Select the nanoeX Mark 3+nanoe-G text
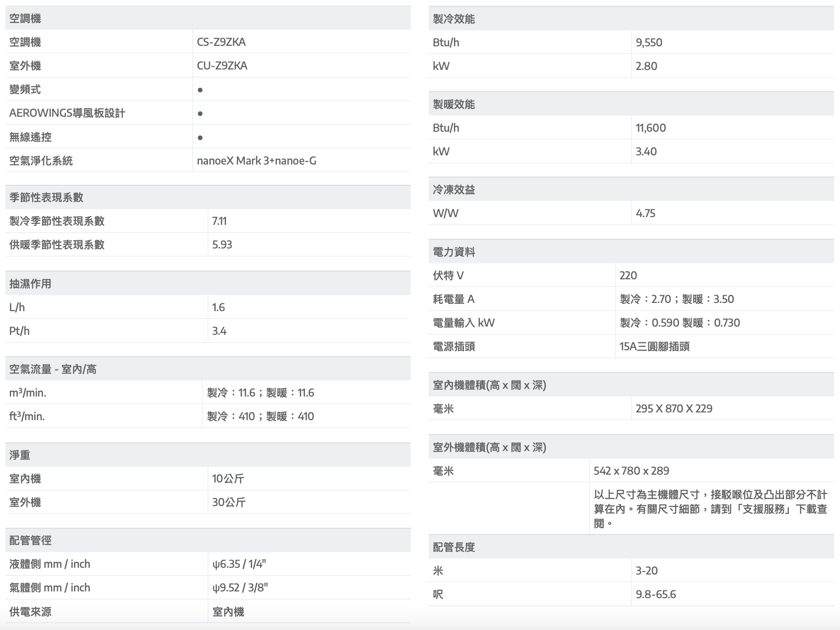Screen dimensions: 840x630 (x=256, y=161)
